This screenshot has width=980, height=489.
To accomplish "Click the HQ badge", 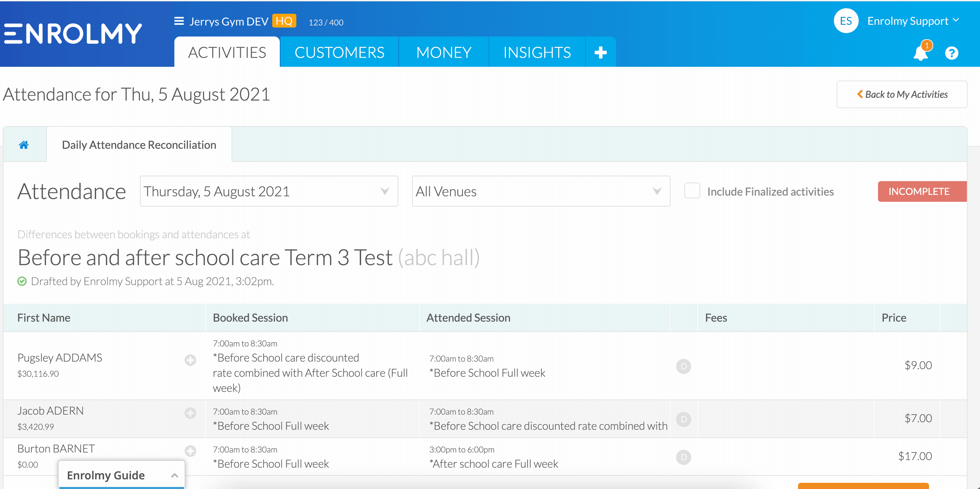I will tap(284, 21).
